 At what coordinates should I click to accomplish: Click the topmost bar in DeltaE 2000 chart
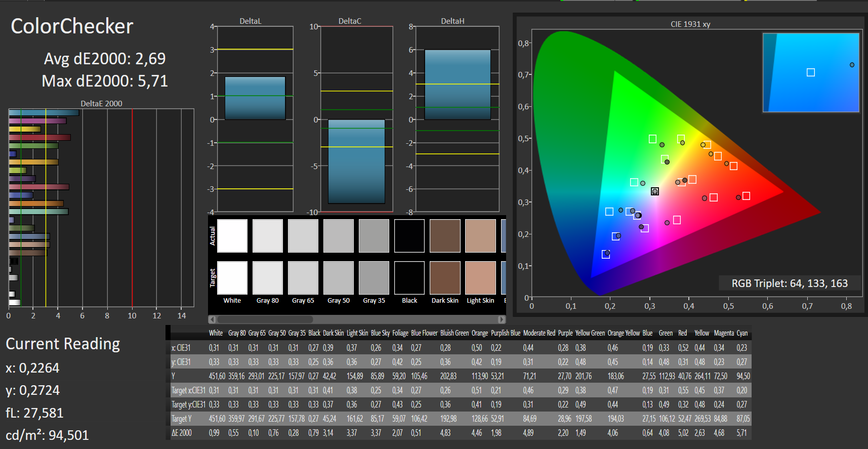coord(44,112)
